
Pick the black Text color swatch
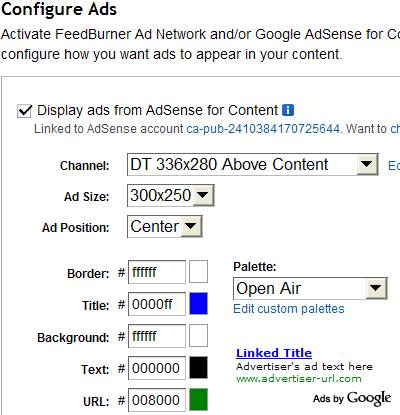click(x=198, y=368)
